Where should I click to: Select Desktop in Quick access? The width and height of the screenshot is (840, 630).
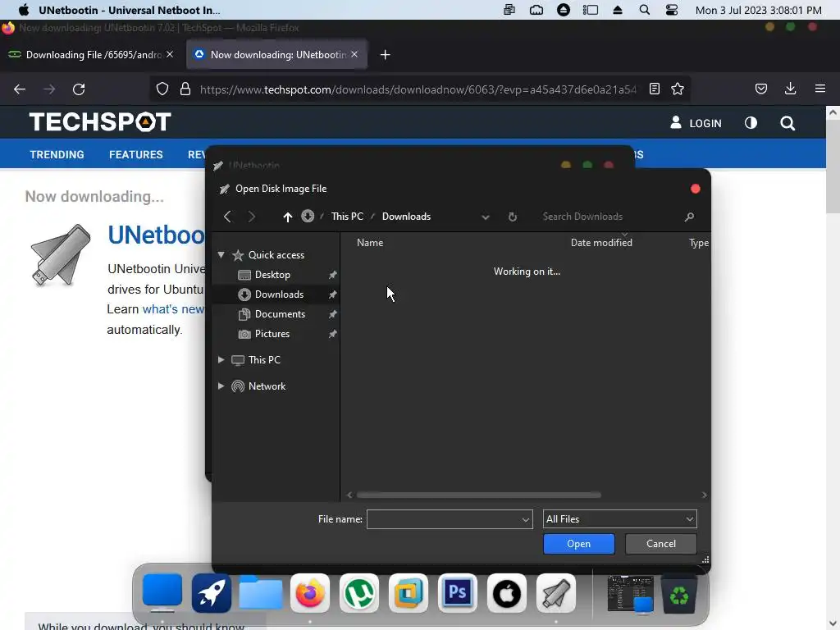272,275
